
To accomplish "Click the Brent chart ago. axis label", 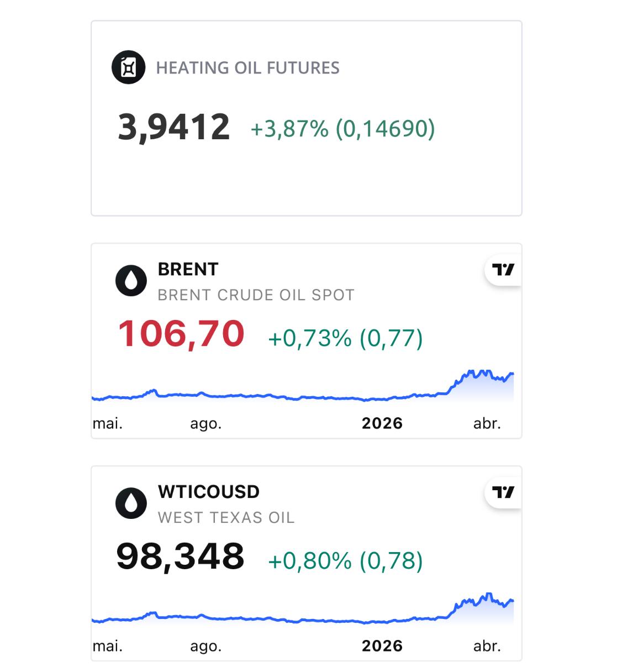I will pos(205,424).
